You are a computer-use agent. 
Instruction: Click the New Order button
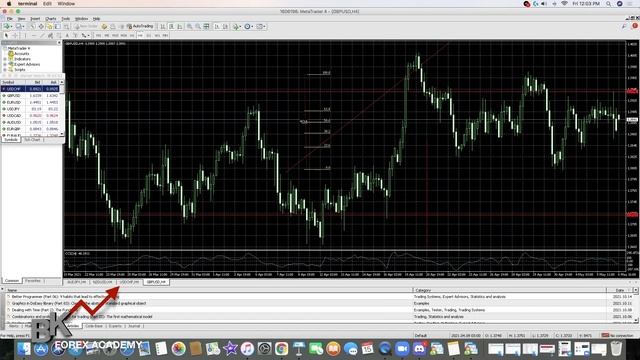[x=87, y=26]
